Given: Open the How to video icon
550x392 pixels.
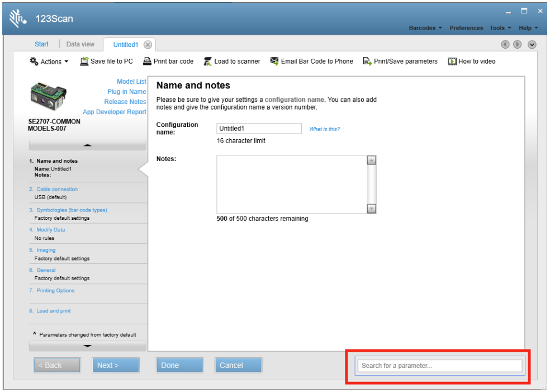Looking at the screenshot, I should [x=452, y=62].
